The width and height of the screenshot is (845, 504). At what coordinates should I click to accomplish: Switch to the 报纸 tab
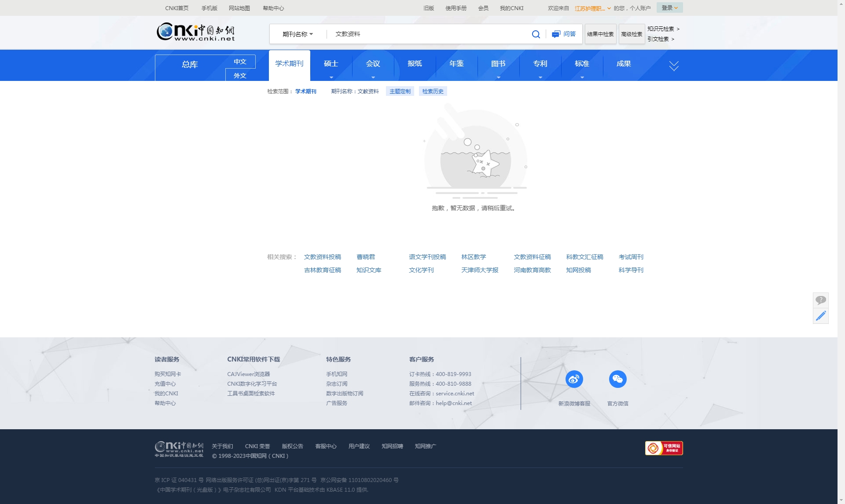415,64
